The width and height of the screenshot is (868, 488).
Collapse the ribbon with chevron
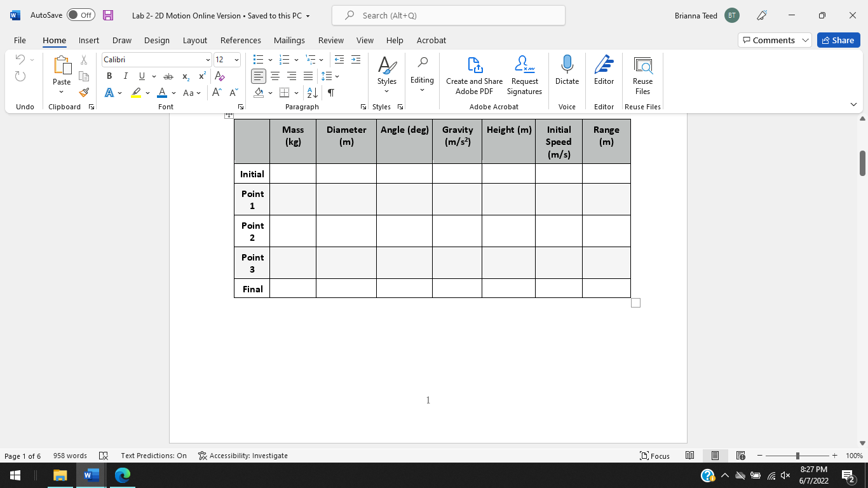coord(853,104)
